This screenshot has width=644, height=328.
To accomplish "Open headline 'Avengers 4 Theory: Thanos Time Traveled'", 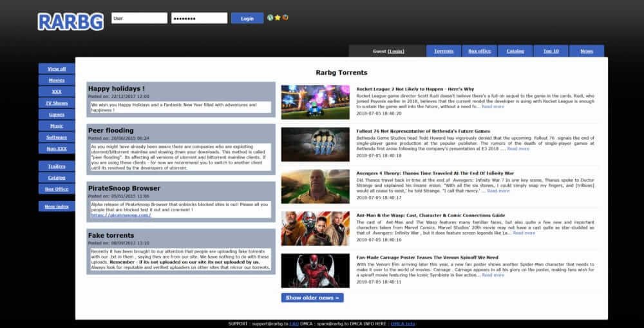I will point(435,173).
